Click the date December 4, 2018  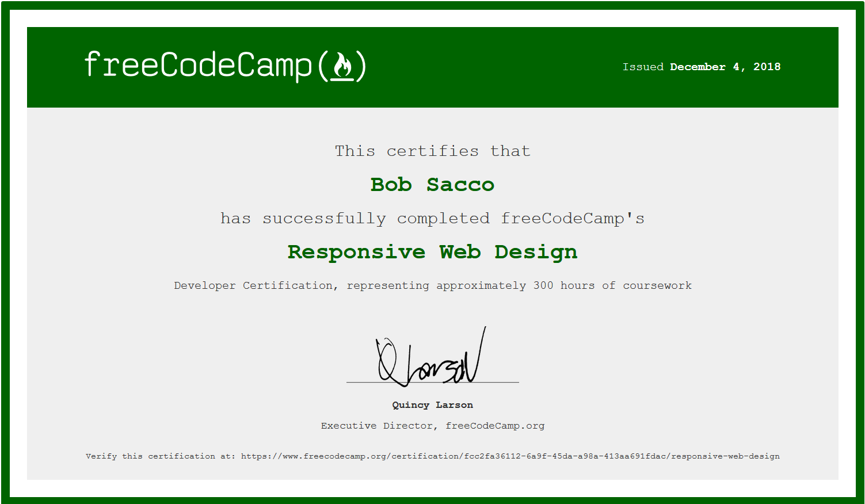click(725, 67)
